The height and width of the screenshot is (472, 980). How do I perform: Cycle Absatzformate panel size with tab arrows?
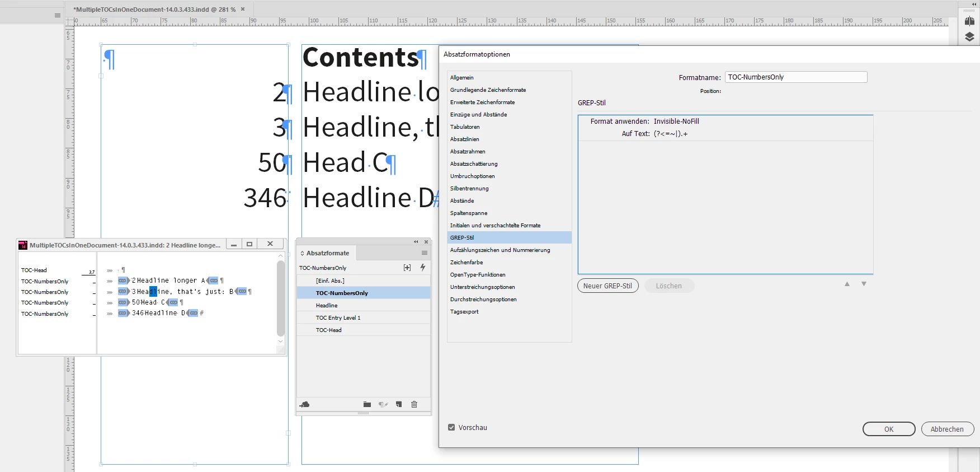(303, 254)
